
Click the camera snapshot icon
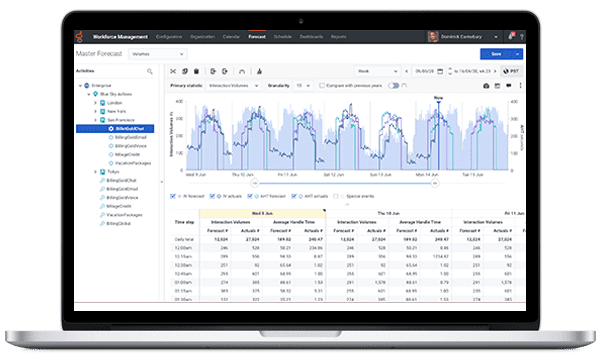pyautogui.click(x=486, y=86)
